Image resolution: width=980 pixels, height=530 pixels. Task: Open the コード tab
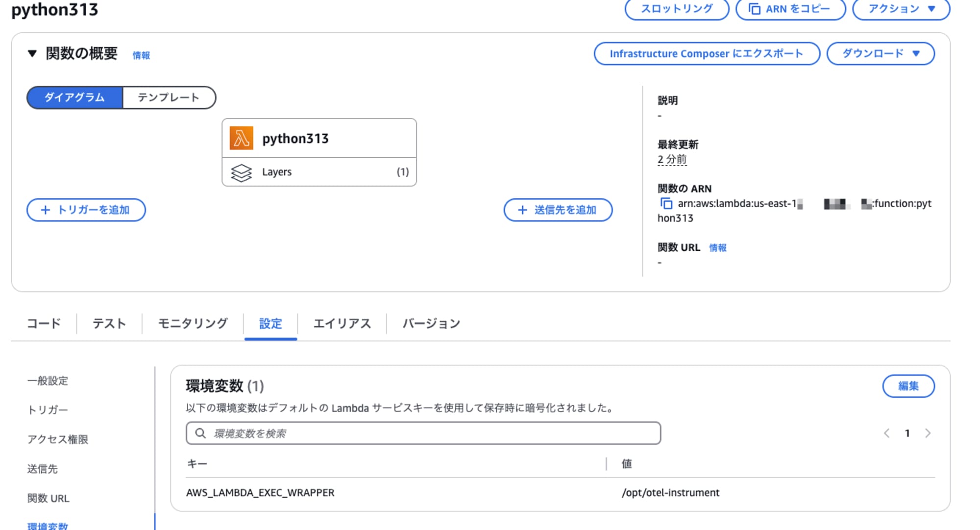tap(44, 323)
